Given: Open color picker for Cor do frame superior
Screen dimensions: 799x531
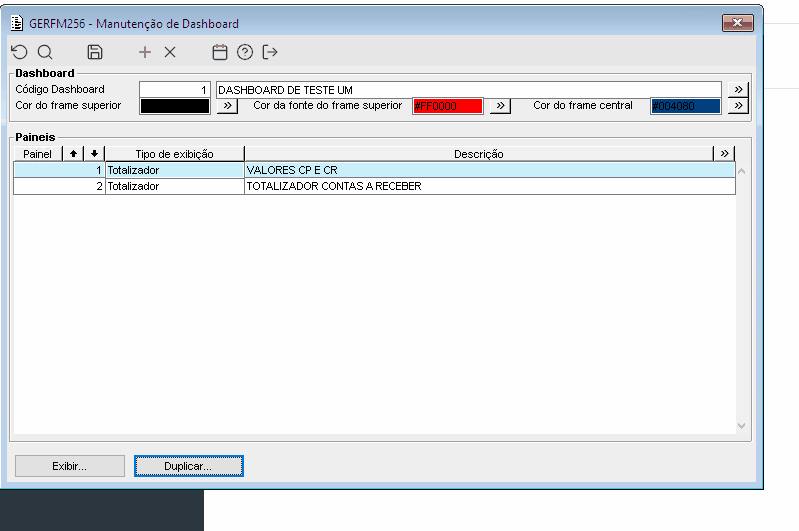Looking at the screenshot, I should [x=227, y=106].
